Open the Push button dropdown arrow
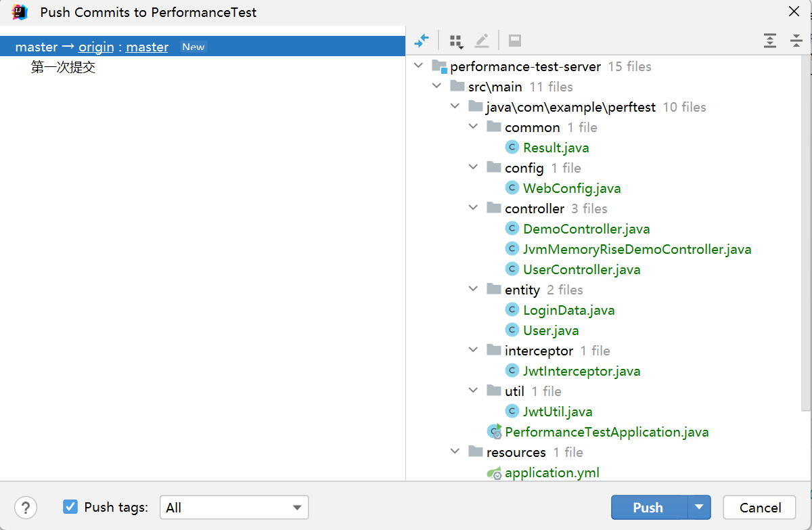 point(700,507)
